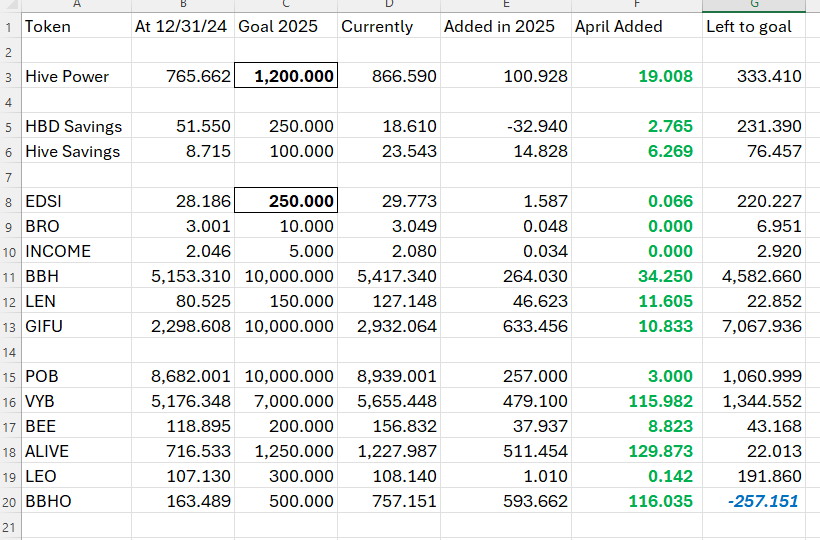Select the Left to goal header cell

[x=754, y=26]
